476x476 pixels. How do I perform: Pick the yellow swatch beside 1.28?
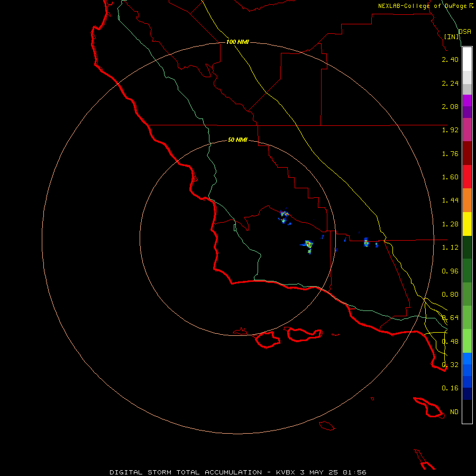click(x=467, y=224)
